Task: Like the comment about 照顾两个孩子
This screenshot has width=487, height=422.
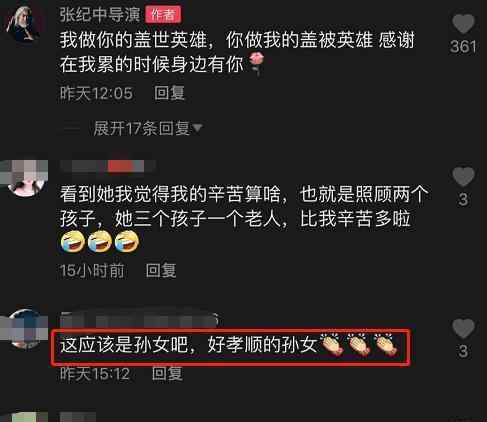Action: [463, 177]
